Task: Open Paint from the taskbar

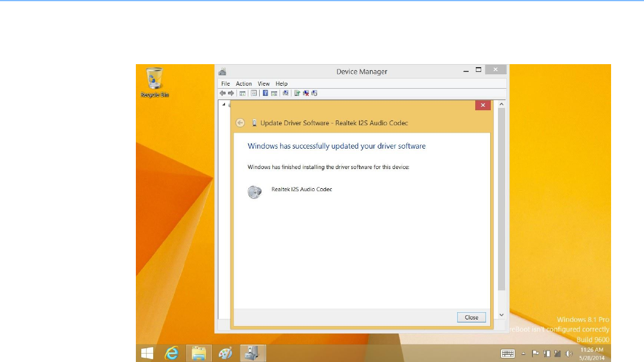Action: click(x=226, y=354)
